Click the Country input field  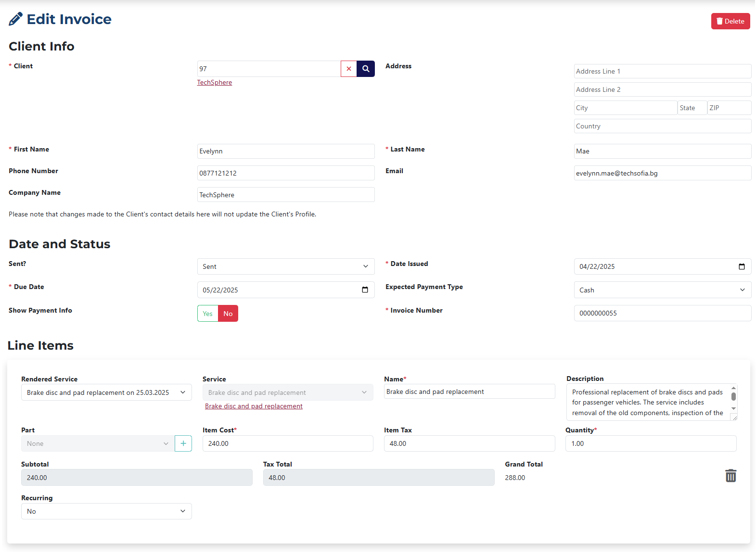click(663, 126)
